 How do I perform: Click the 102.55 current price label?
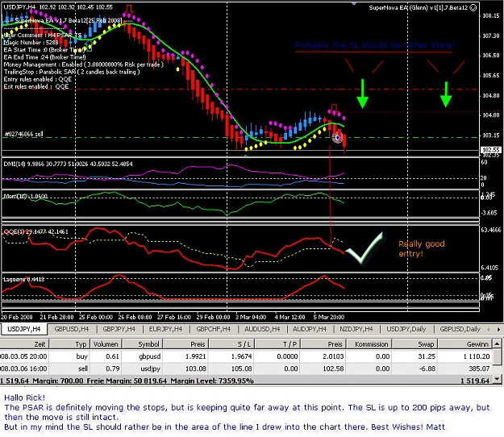coord(491,150)
